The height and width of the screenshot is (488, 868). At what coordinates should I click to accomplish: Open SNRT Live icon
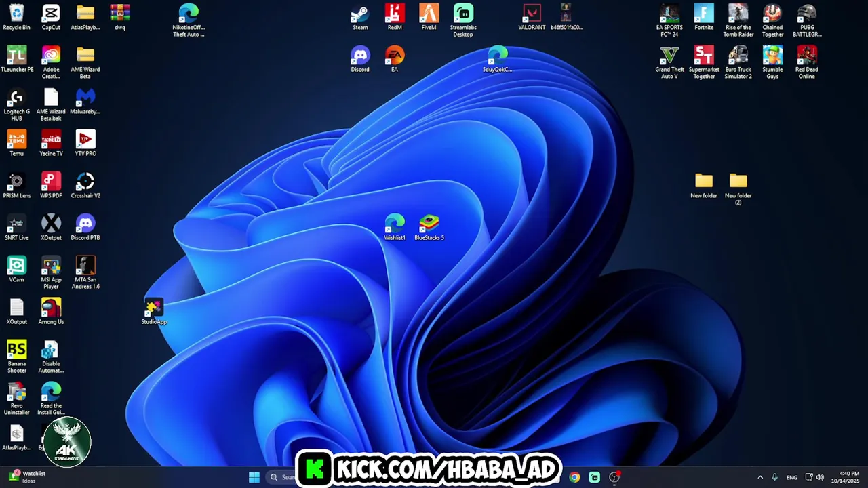pos(16,228)
